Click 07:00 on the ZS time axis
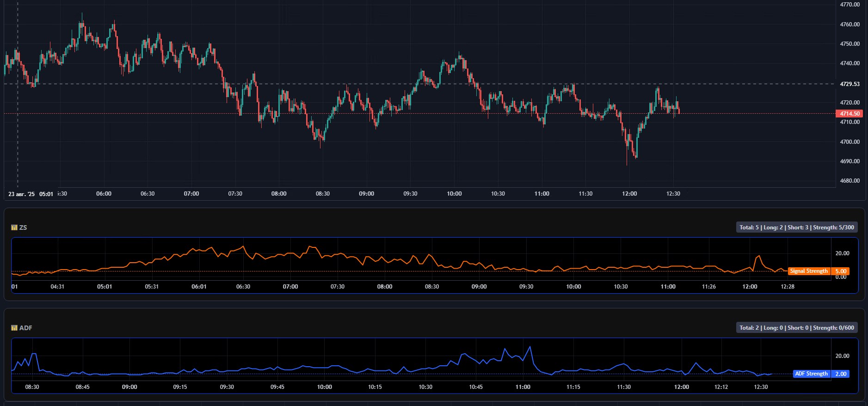 pos(290,287)
